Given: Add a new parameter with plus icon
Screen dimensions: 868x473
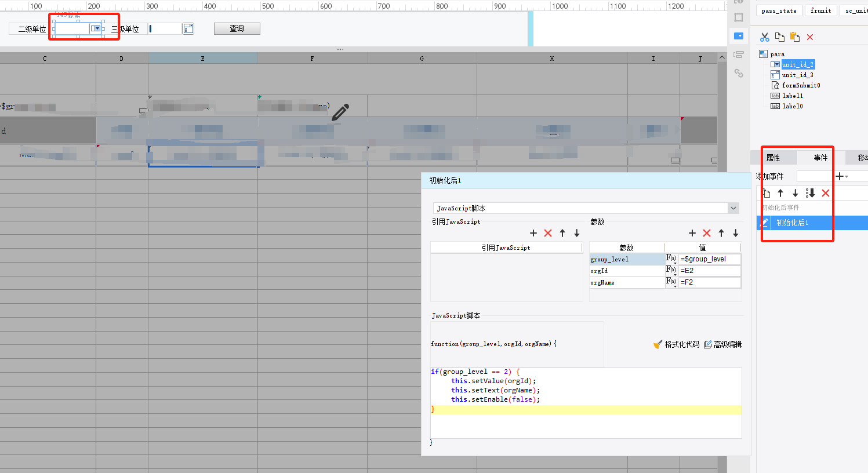Looking at the screenshot, I should (x=692, y=233).
